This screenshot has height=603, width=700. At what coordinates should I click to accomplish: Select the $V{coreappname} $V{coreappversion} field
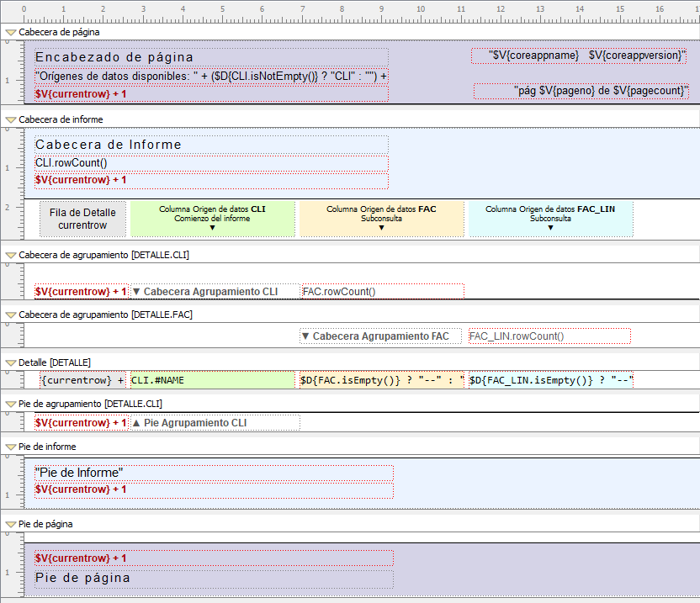579,56
